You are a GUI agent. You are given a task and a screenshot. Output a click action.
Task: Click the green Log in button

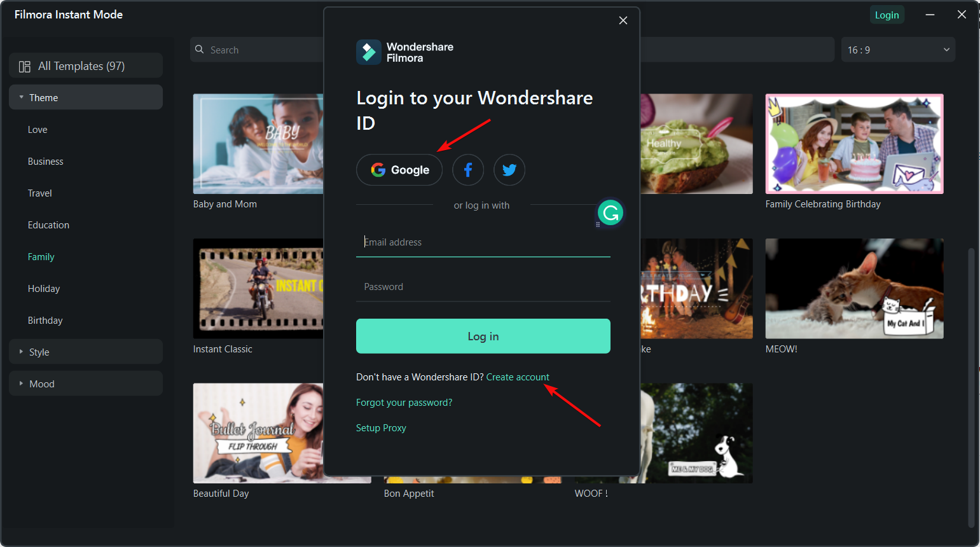483,336
